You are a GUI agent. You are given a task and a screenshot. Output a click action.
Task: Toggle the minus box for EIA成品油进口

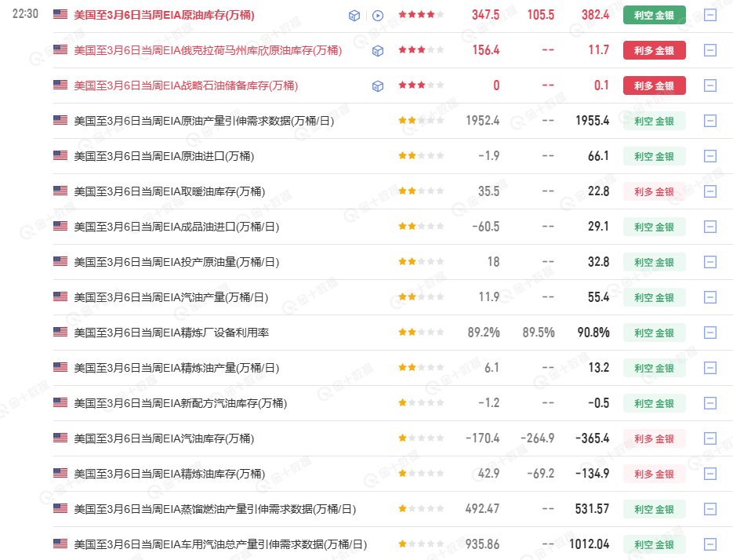[710, 227]
